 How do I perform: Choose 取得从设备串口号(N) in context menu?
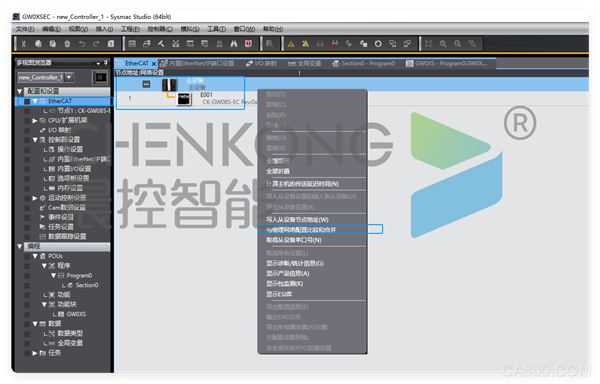tap(312, 240)
